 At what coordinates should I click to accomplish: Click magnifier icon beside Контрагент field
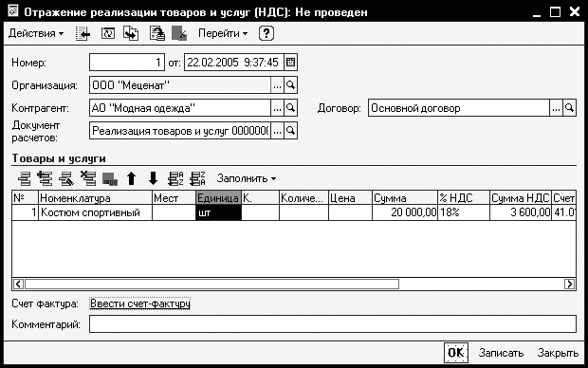pyautogui.click(x=290, y=108)
